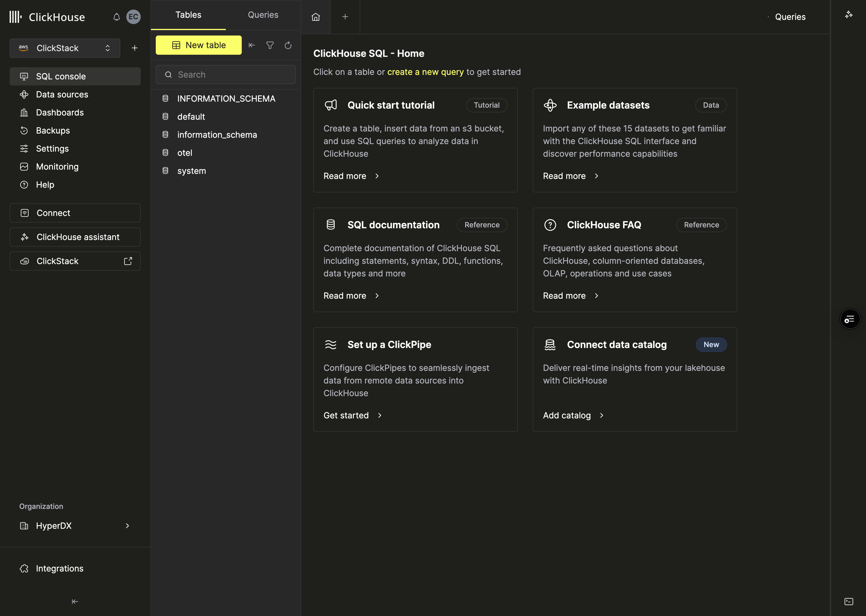The height and width of the screenshot is (616, 866).
Task: Click the otel database icon
Action: [x=165, y=152]
